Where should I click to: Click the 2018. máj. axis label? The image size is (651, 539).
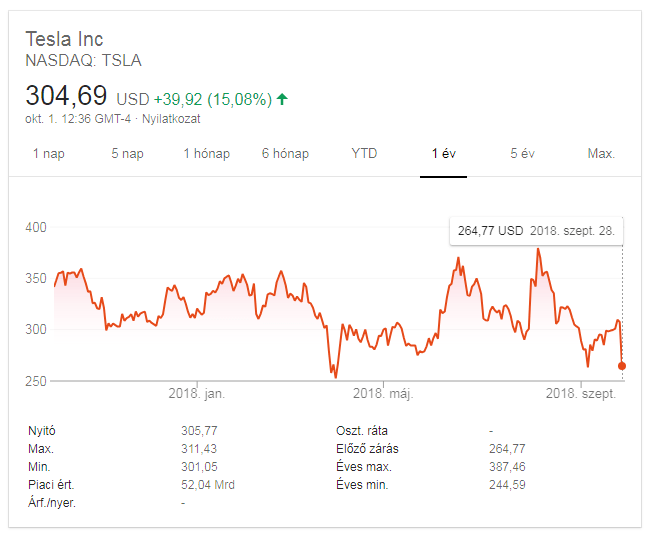383,394
